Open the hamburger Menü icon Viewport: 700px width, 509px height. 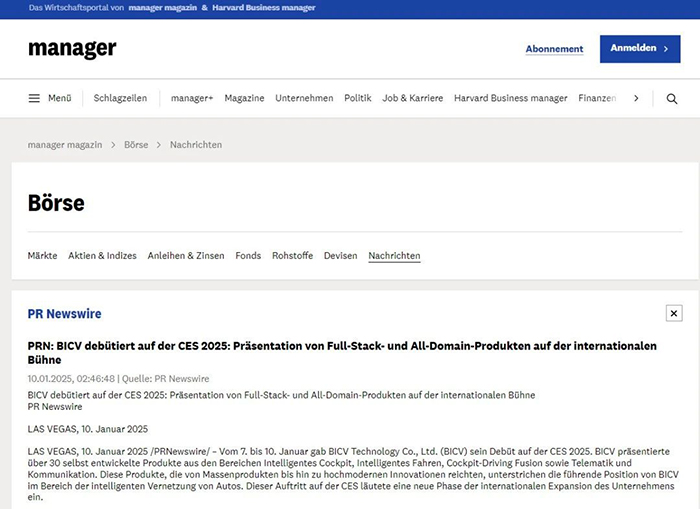coord(34,98)
